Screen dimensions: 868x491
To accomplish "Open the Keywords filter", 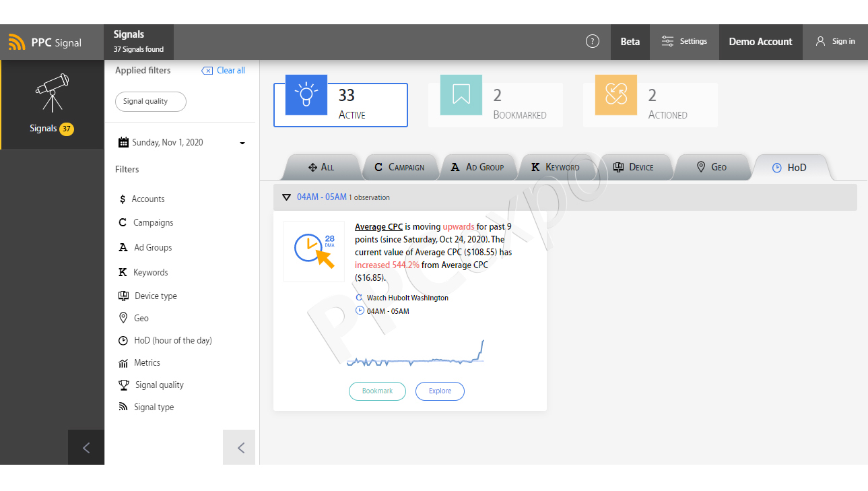I will pyautogui.click(x=143, y=273).
